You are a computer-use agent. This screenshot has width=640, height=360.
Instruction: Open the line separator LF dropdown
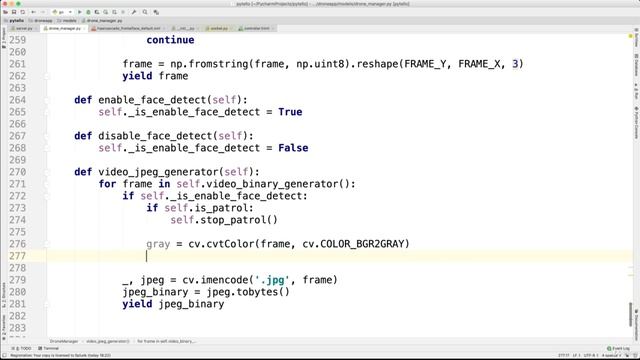(x=577, y=356)
